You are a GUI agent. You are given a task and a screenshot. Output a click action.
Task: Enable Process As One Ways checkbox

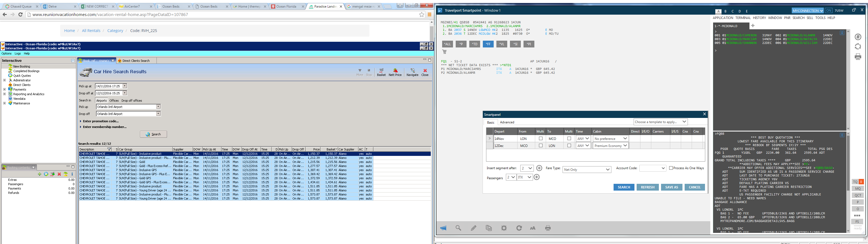tap(671, 168)
